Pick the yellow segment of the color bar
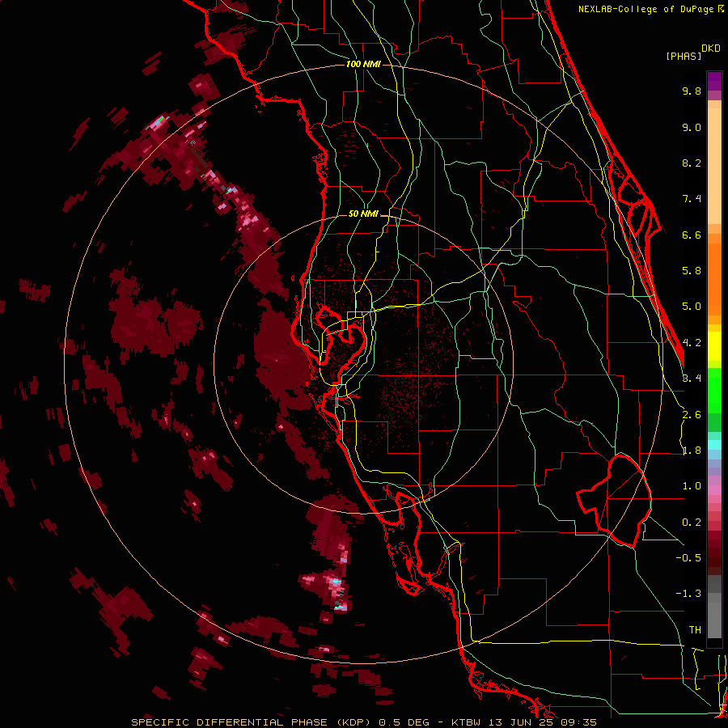This screenshot has width=728, height=728. coord(714,346)
